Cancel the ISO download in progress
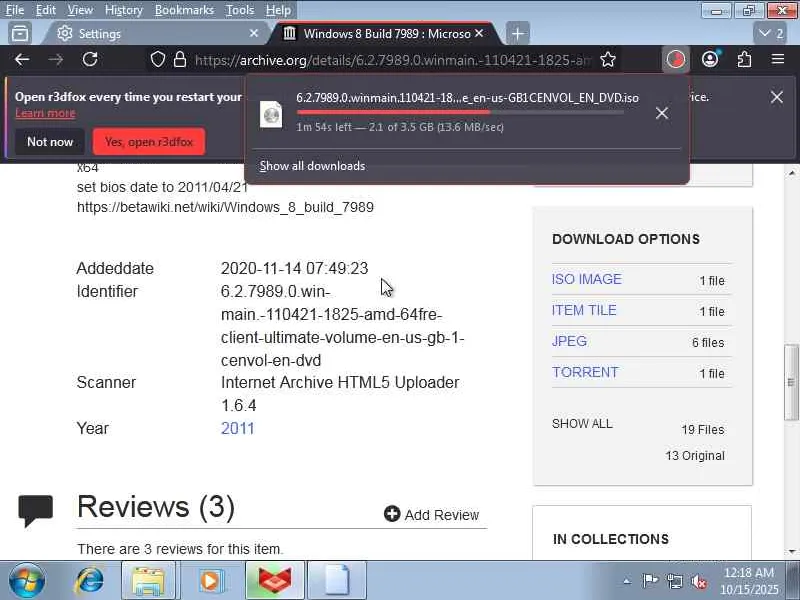 pyautogui.click(x=662, y=113)
